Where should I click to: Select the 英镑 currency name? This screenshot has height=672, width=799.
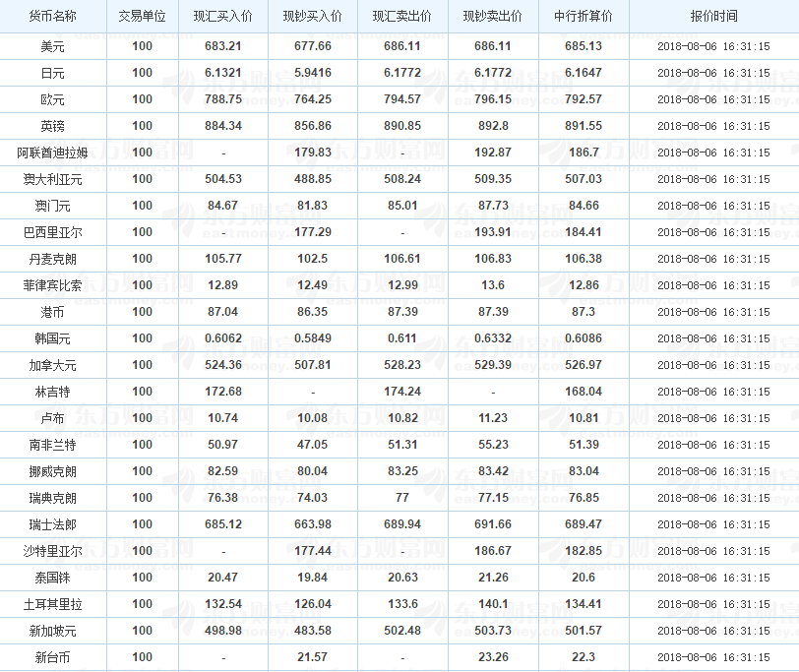53,126
